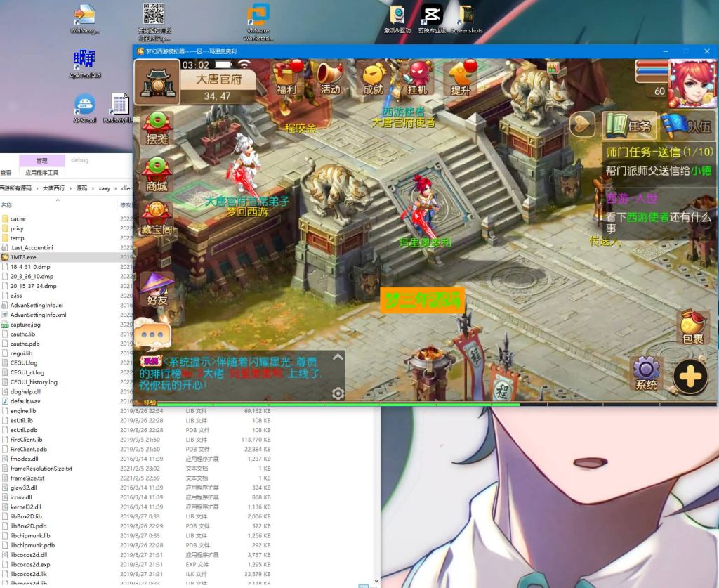This screenshot has height=588, width=719.
Task: Select the temp folder
Action: [17, 238]
